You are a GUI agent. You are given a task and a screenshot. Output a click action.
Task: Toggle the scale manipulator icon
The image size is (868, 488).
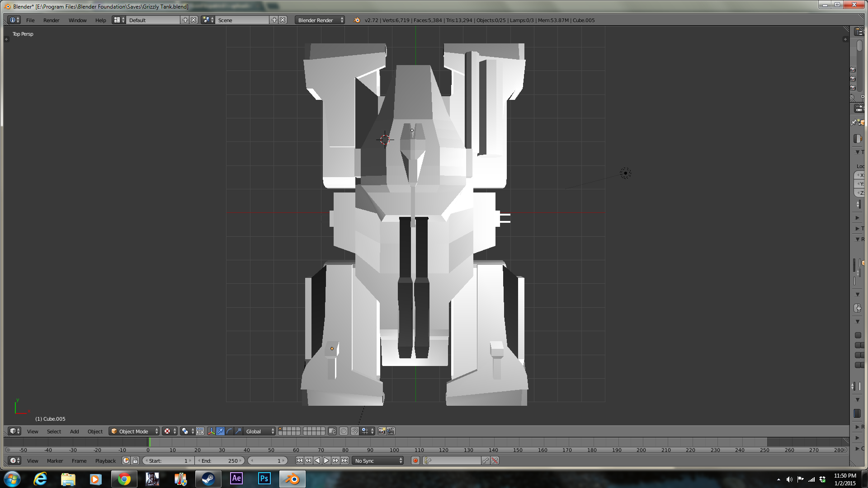[238, 431]
